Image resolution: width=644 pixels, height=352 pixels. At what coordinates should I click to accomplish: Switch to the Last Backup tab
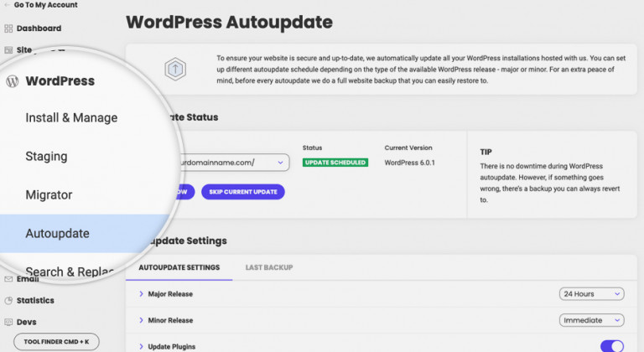click(x=269, y=267)
